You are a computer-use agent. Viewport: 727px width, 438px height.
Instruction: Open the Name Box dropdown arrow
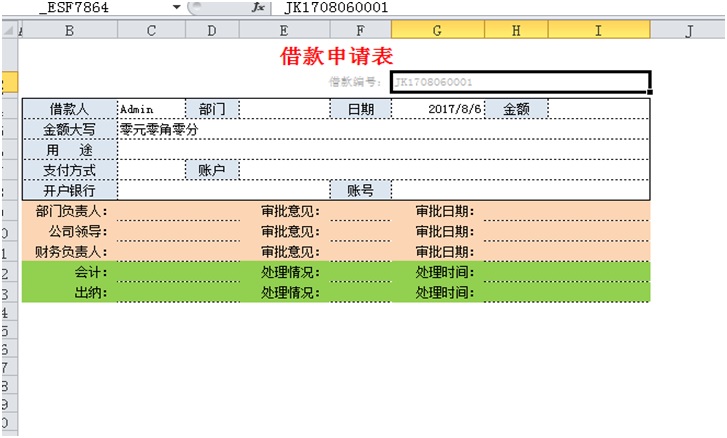[x=177, y=7]
